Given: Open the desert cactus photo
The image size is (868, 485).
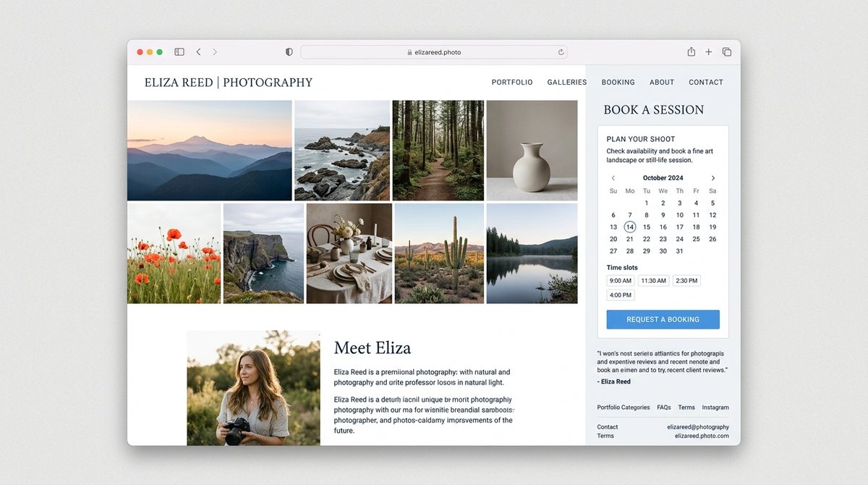Looking at the screenshot, I should (x=439, y=253).
